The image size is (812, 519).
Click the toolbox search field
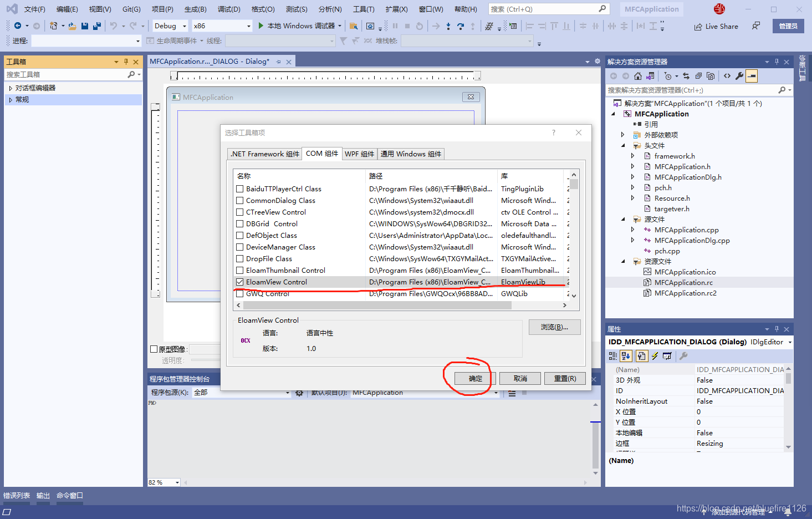pos(73,74)
